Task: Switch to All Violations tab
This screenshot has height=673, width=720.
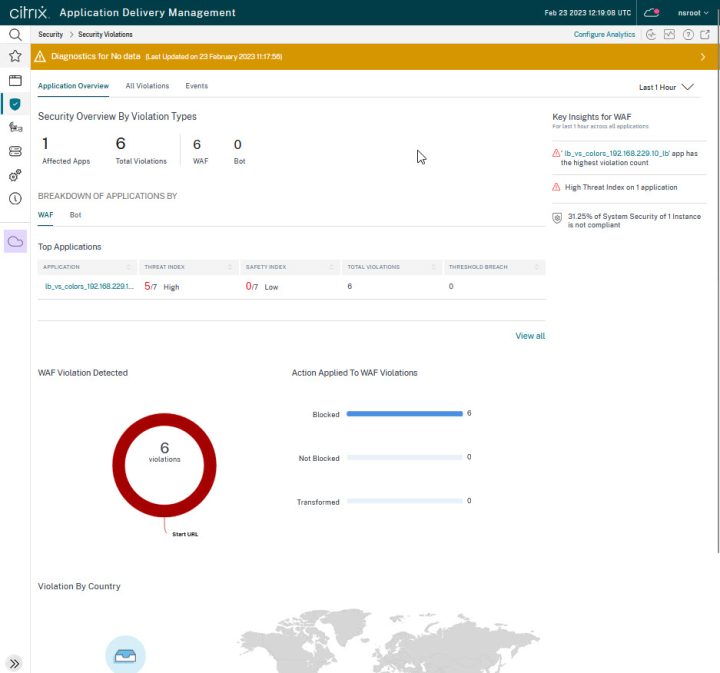Action: pyautogui.click(x=147, y=86)
